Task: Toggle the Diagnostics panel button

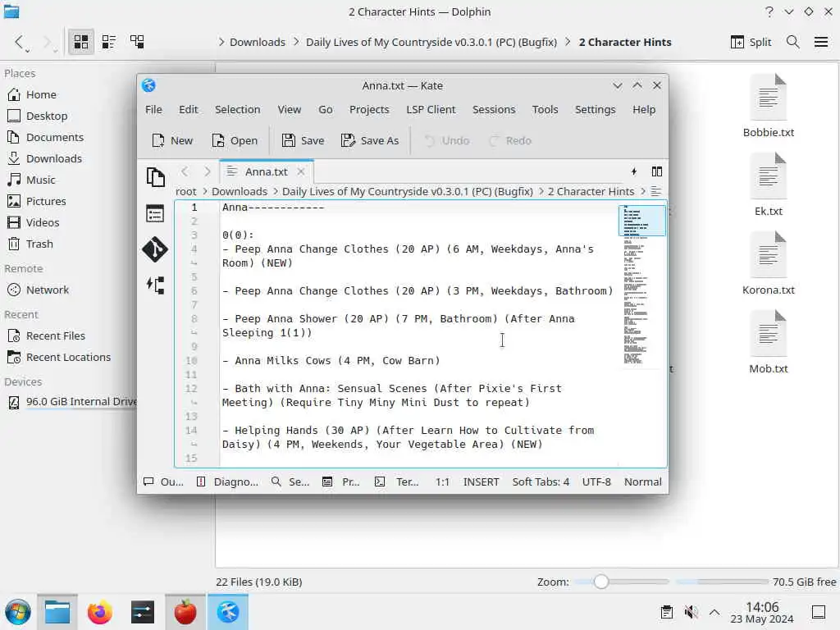Action: tap(227, 482)
